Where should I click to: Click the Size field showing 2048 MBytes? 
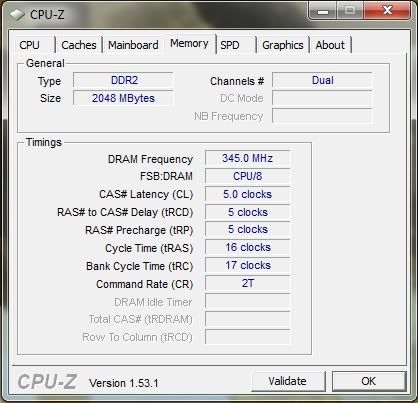click(x=123, y=98)
